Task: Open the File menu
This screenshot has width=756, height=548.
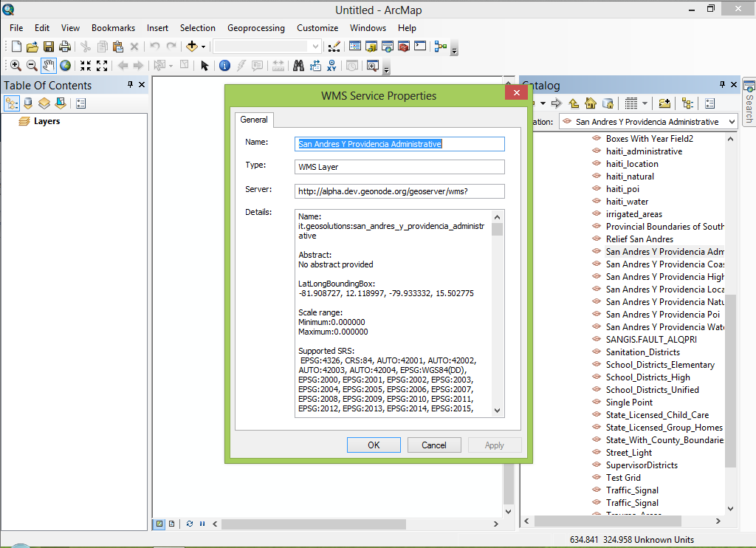Action: pyautogui.click(x=16, y=28)
